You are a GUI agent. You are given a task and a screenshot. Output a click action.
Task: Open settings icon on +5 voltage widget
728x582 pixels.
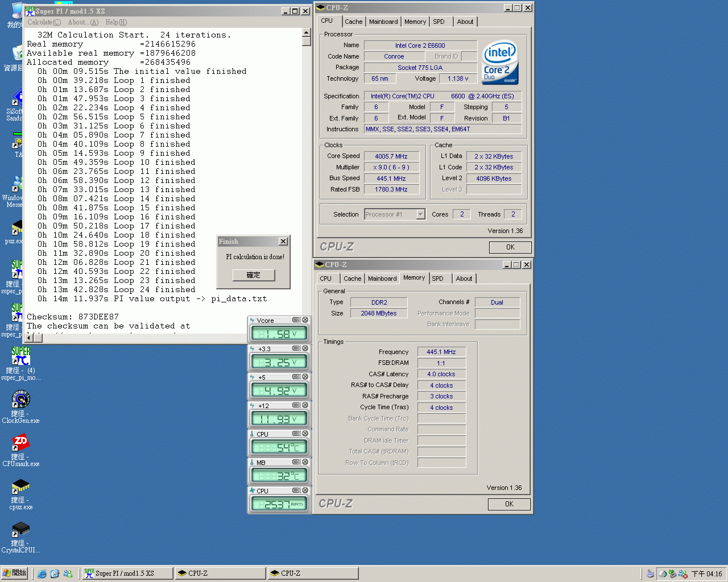click(296, 377)
